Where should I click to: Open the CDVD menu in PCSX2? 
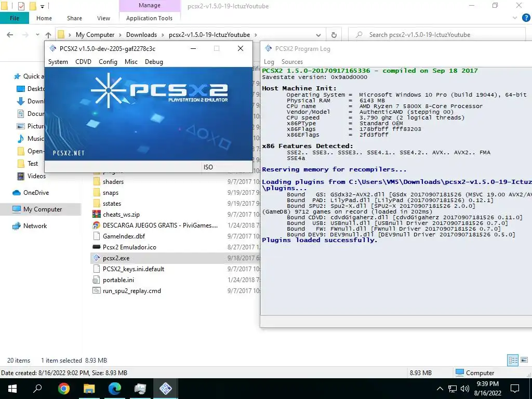point(83,62)
